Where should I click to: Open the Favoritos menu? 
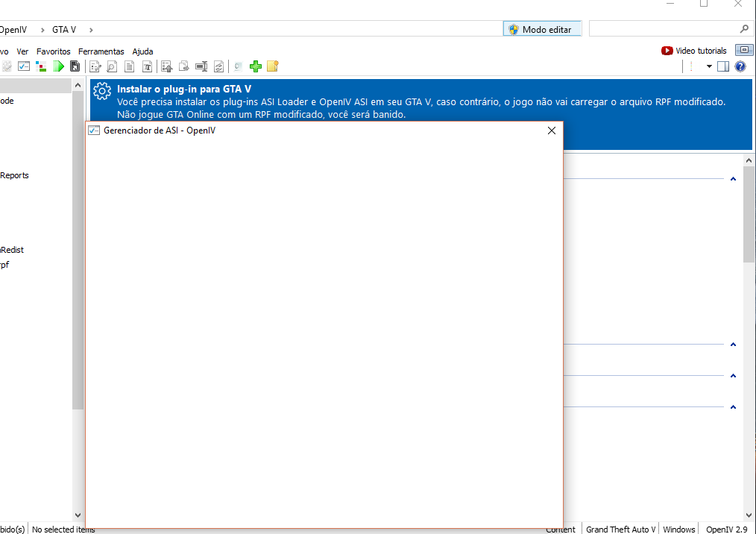pos(53,51)
